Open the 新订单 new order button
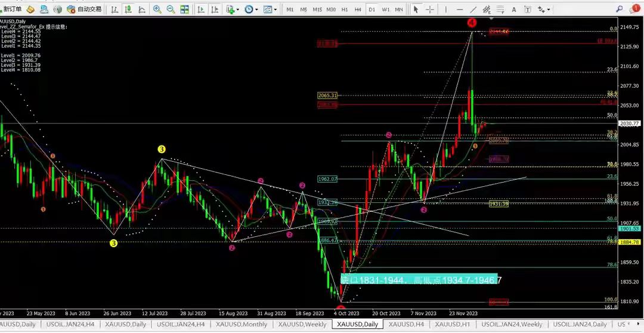This screenshot has height=333, width=644. pos(11,9)
